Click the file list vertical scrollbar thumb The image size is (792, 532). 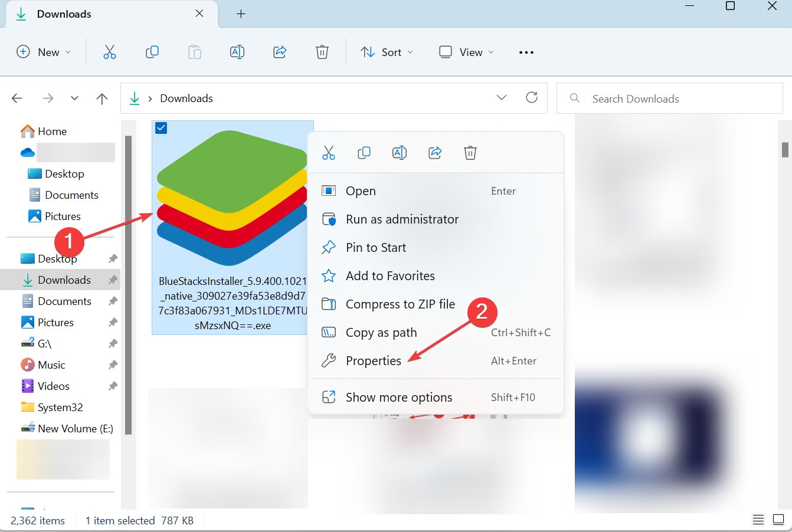tap(785, 150)
